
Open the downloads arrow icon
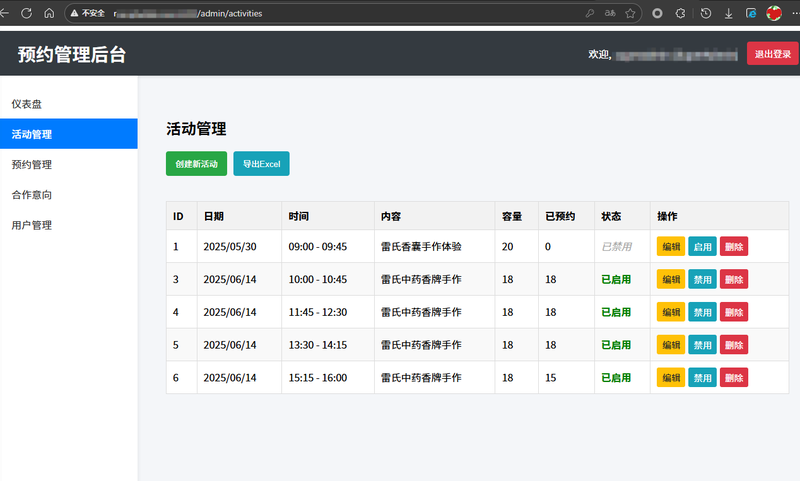point(728,14)
